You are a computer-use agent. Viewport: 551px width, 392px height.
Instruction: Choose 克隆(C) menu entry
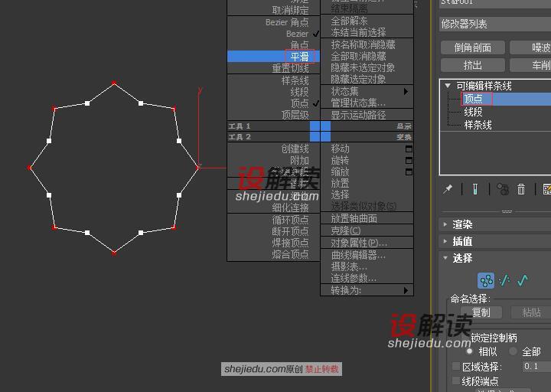coord(346,230)
